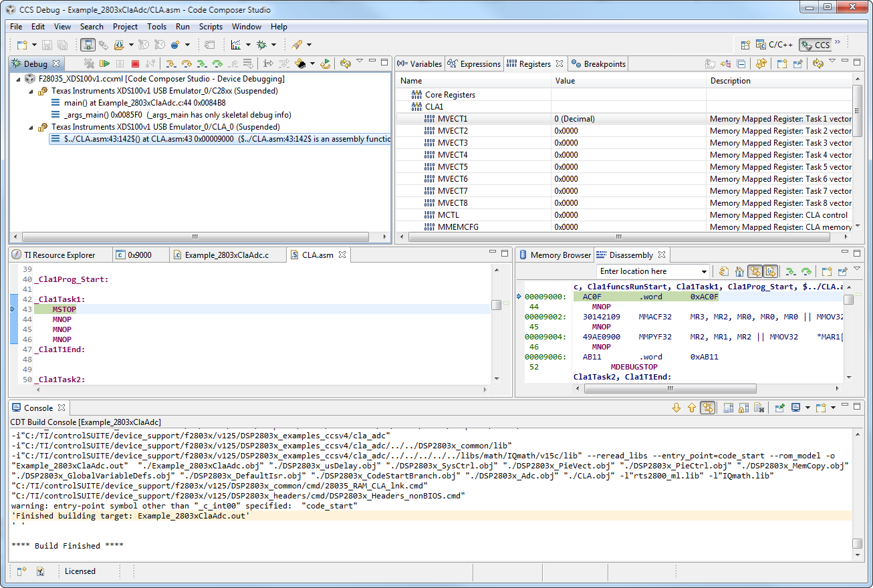Click the scroll-up arrow icon in Console toolbar
This screenshot has width=873, height=588.
[692, 408]
